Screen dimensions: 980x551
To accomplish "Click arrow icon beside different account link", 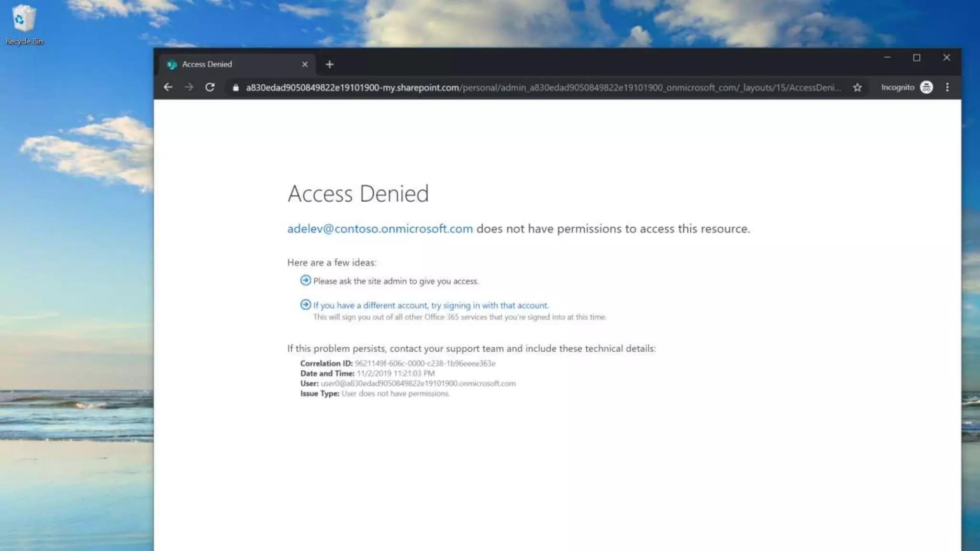I will click(x=305, y=305).
